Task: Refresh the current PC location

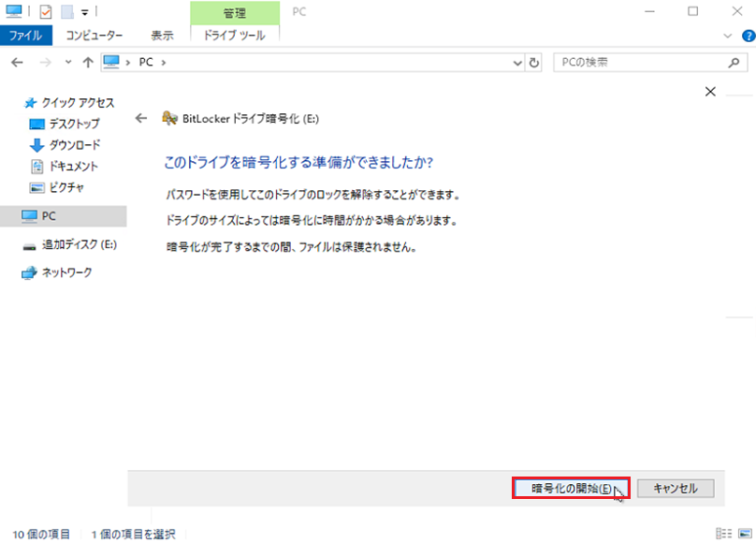Action: (534, 62)
